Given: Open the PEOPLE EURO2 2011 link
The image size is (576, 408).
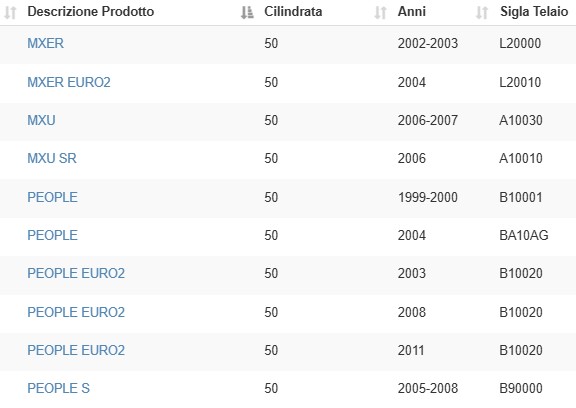Looking at the screenshot, I should click(76, 350).
